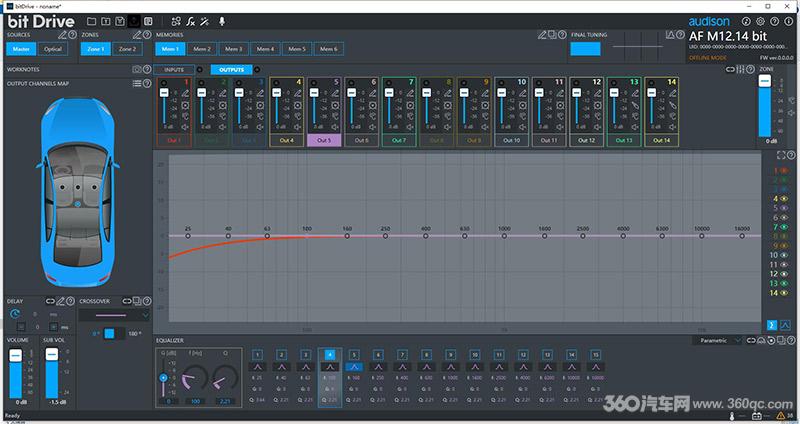Image resolution: width=800 pixels, height=424 pixels.
Task: Click the Final Tuning metronome icon
Action: pos(670,35)
